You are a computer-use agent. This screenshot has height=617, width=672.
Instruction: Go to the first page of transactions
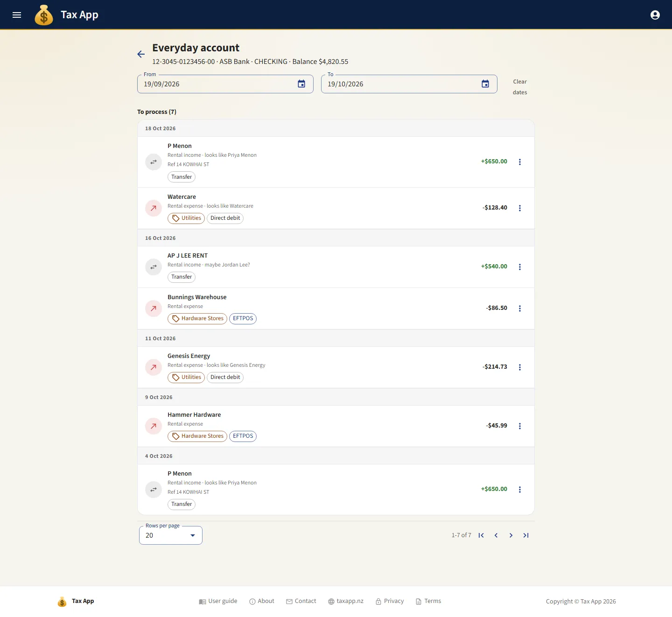coord(481,535)
